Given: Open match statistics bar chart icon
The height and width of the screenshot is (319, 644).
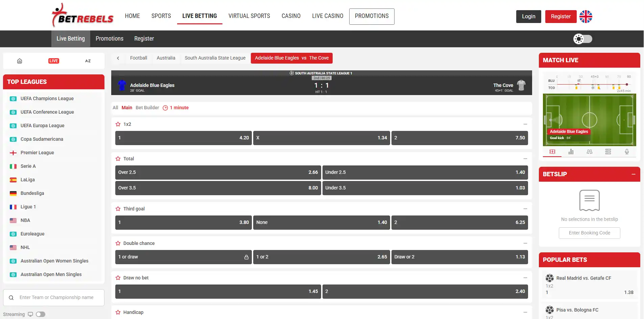Looking at the screenshot, I should click(571, 152).
